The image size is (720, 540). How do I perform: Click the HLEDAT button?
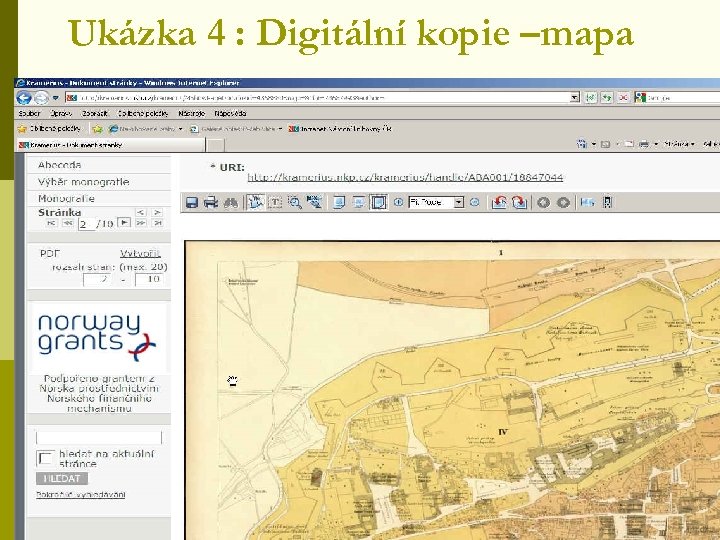(62, 478)
